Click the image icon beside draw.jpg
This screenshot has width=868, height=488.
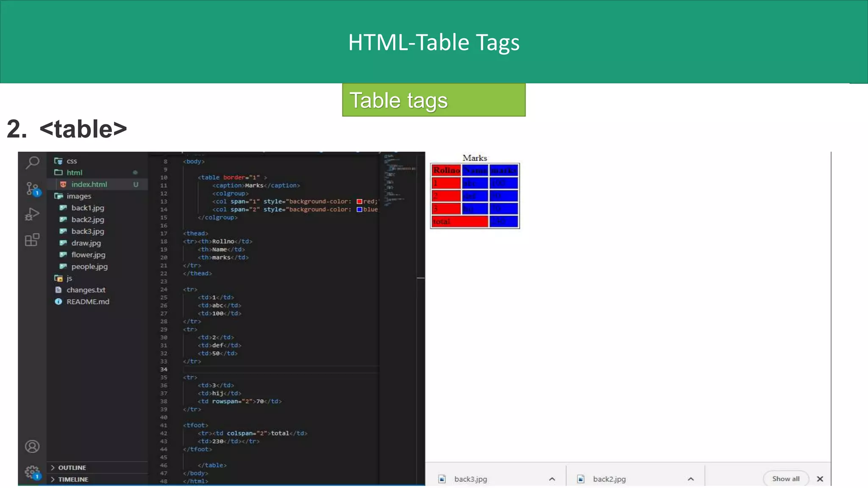63,243
